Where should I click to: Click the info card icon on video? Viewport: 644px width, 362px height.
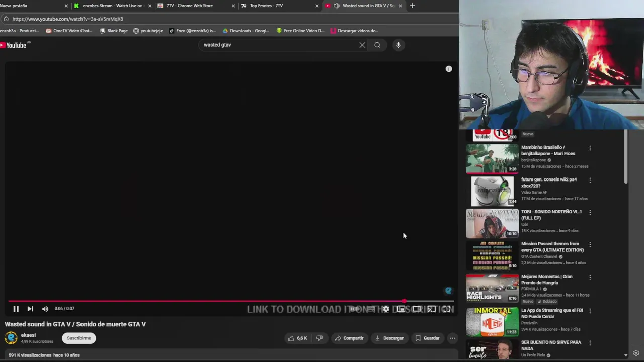(449, 69)
